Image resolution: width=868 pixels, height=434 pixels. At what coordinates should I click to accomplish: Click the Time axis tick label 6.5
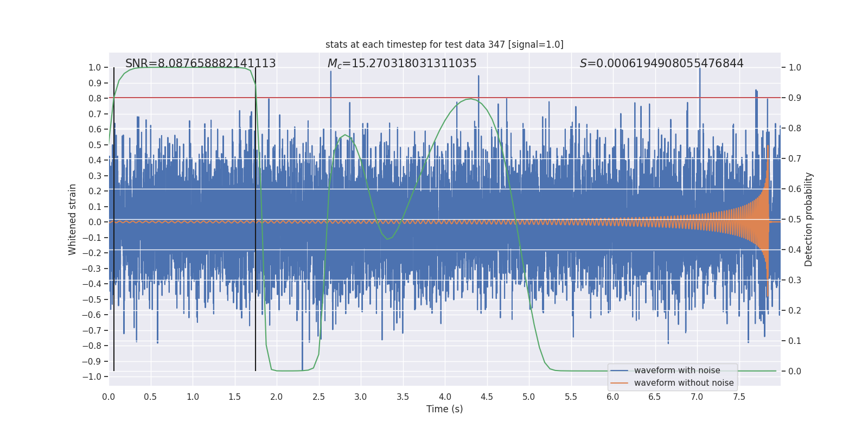click(x=655, y=397)
